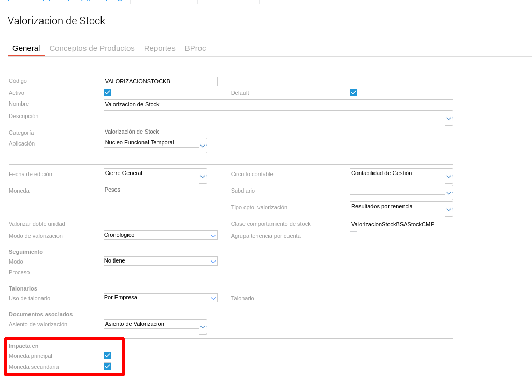This screenshot has height=392, width=532.
Task: Open Tipo cpto. valorización dropdown
Action: pos(449,210)
